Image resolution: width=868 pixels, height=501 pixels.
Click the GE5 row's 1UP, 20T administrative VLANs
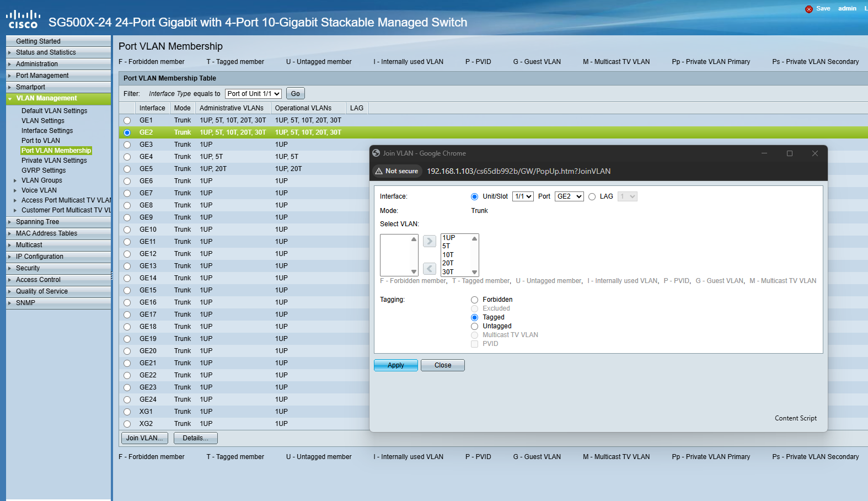[213, 169]
